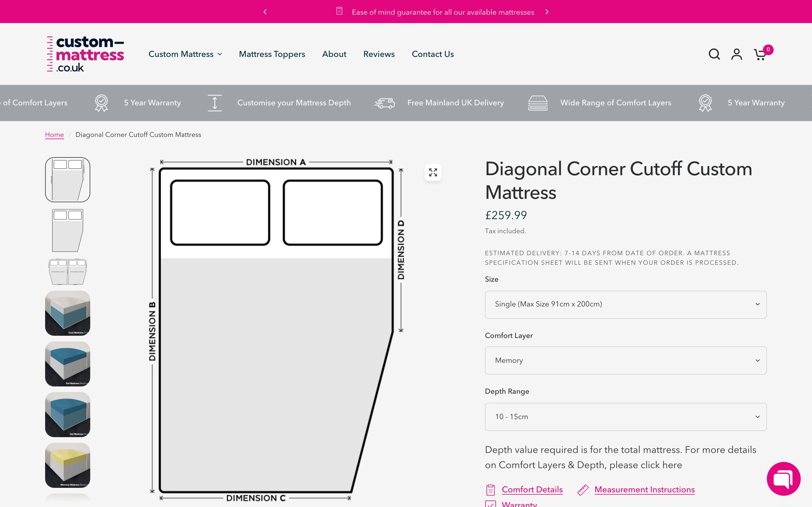Click the Customise Mattress Depth ruler icon
This screenshot has width=812, height=507.
pyautogui.click(x=215, y=103)
